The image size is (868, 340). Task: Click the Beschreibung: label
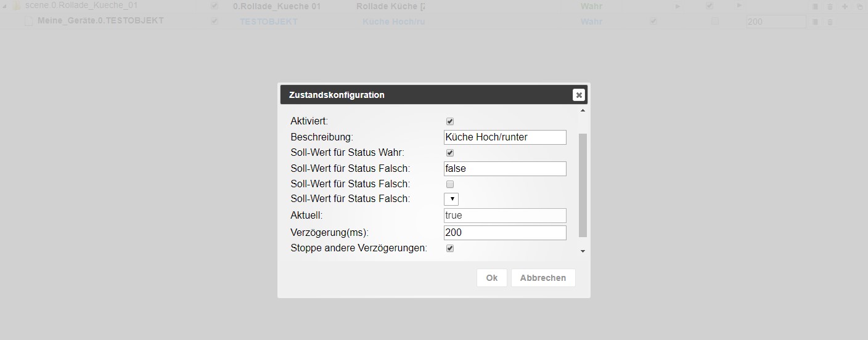pos(322,137)
